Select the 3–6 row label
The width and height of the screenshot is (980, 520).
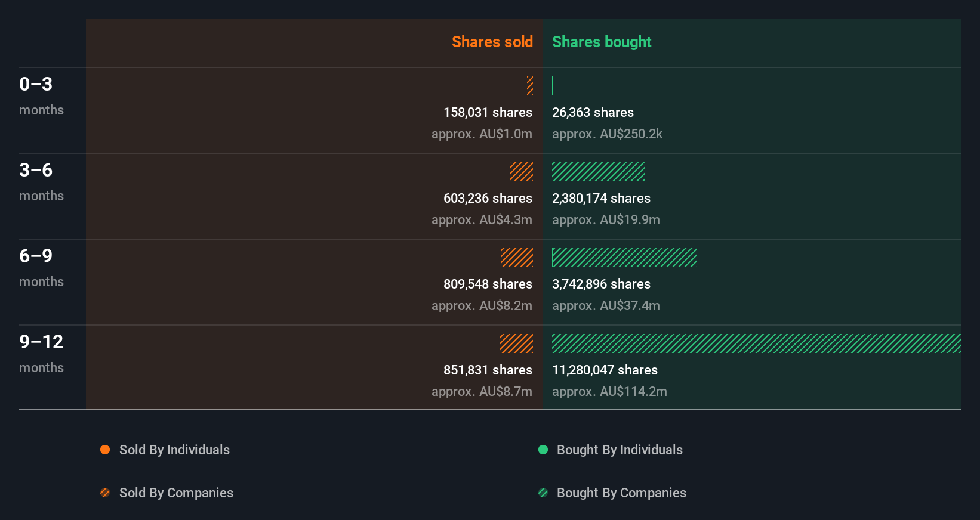[36, 170]
